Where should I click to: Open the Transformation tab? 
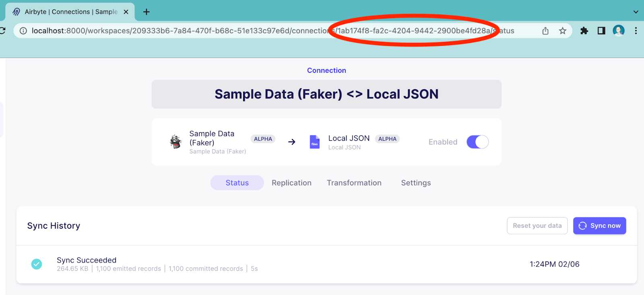(354, 183)
